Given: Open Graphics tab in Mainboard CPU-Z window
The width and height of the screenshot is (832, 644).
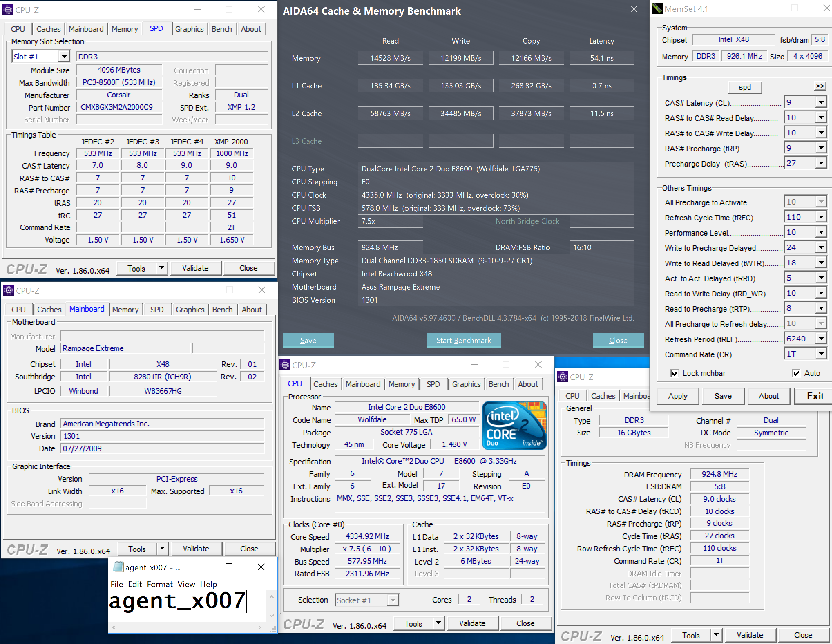Looking at the screenshot, I should [190, 310].
